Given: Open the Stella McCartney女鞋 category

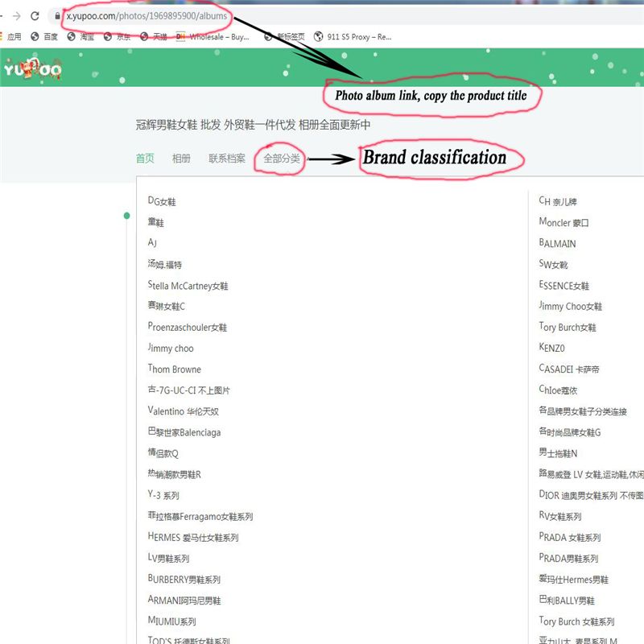Looking at the screenshot, I should pos(188,286).
